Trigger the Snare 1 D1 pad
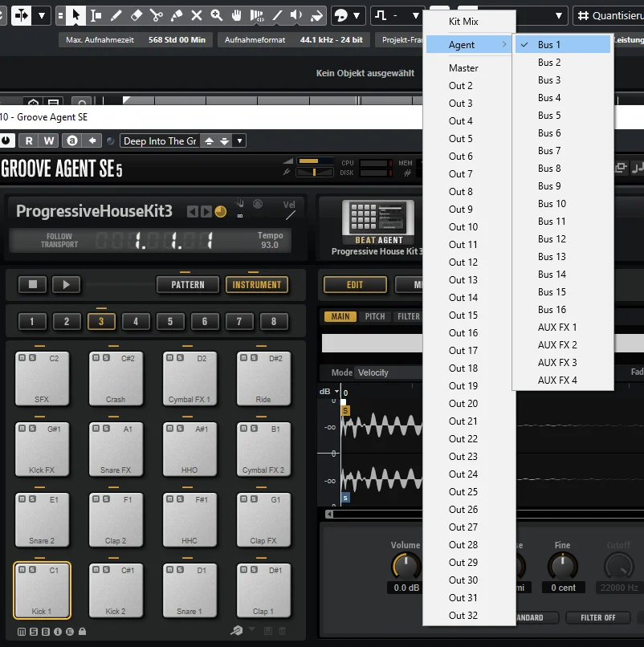 190,591
